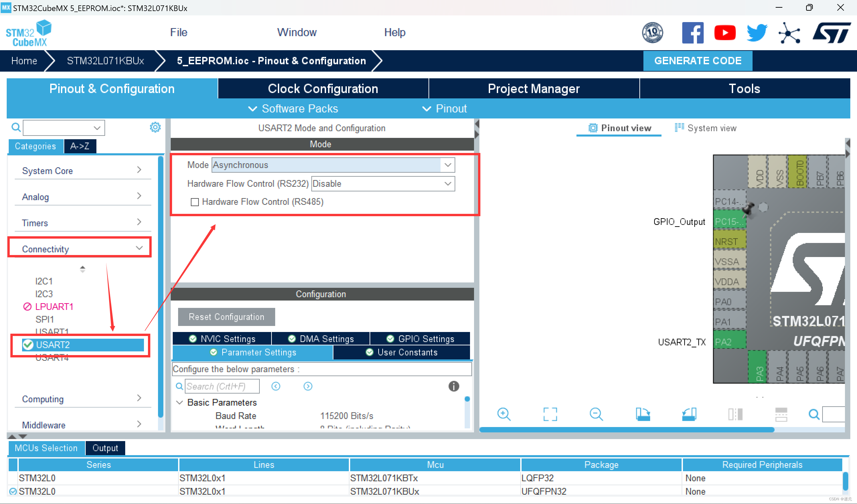
Task: Click the peripheral search magnifier icon
Action: (x=16, y=127)
